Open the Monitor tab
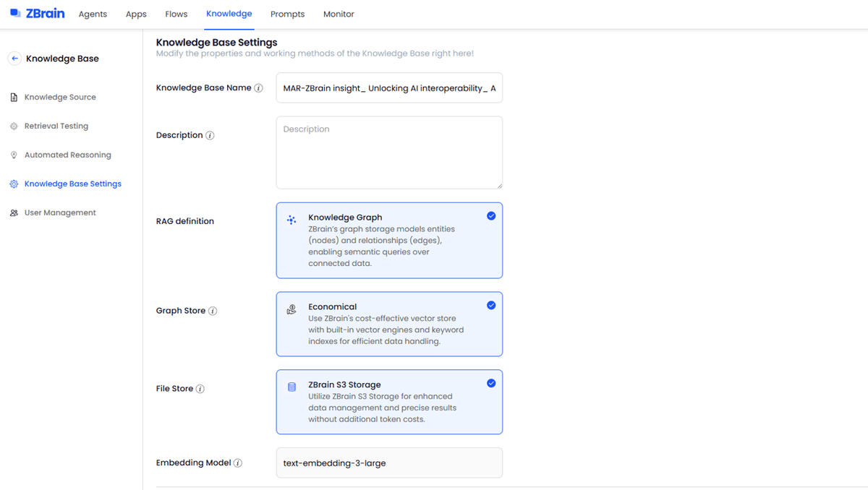Screen dimensions: 868x490 (339, 14)
